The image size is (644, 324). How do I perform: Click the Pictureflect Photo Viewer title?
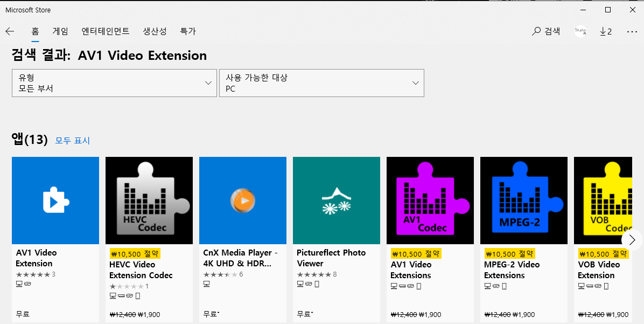coord(331,258)
